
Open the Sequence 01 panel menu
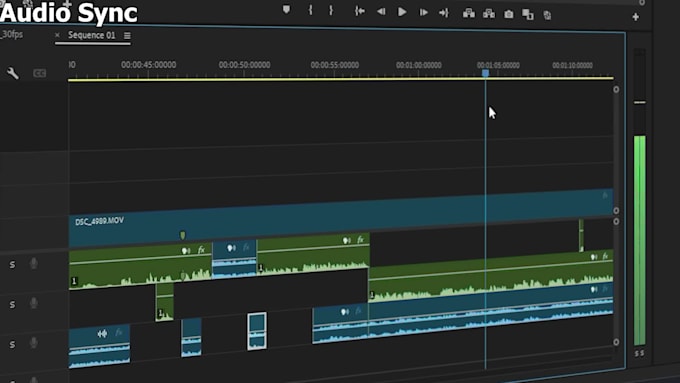tap(127, 36)
